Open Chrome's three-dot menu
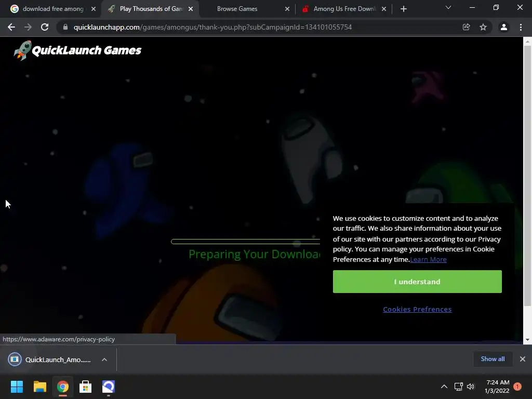532x399 pixels. (521, 27)
